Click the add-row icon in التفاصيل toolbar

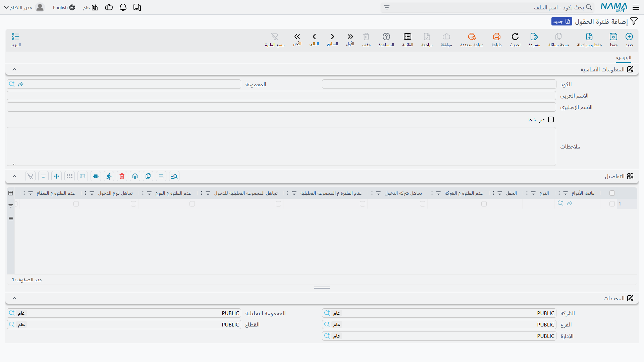tap(161, 176)
